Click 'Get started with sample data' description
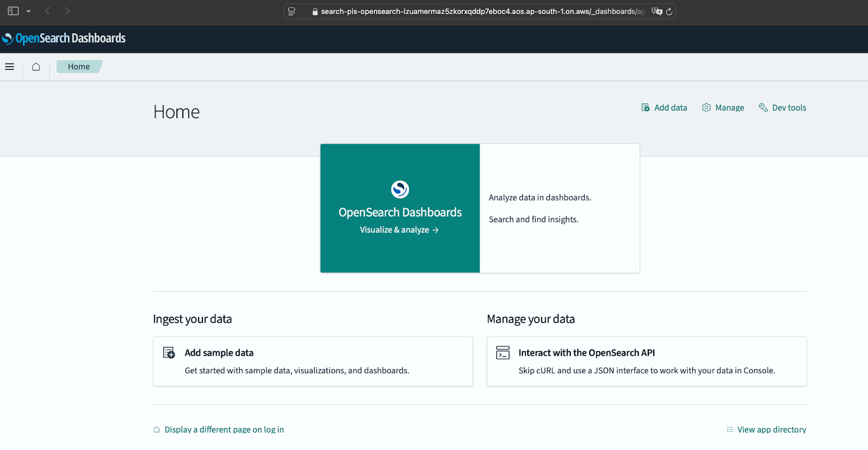The height and width of the screenshot is (450, 868). [x=297, y=371]
